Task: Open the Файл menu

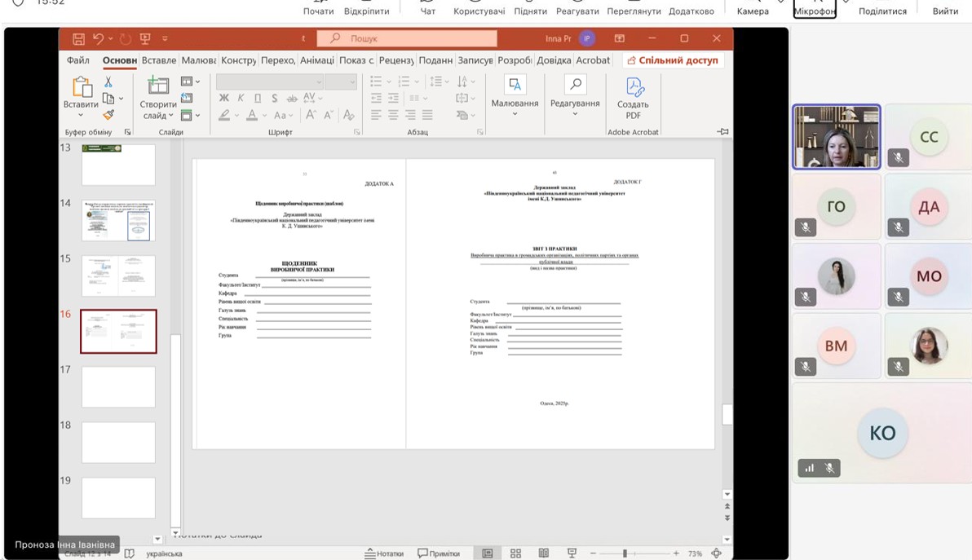Action: click(78, 60)
